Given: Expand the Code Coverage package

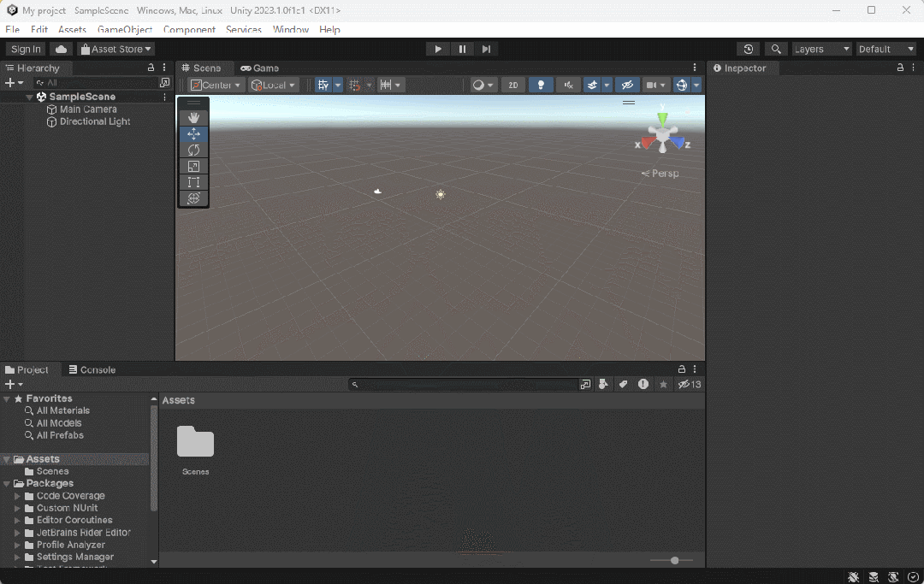Looking at the screenshot, I should pyautogui.click(x=18, y=496).
